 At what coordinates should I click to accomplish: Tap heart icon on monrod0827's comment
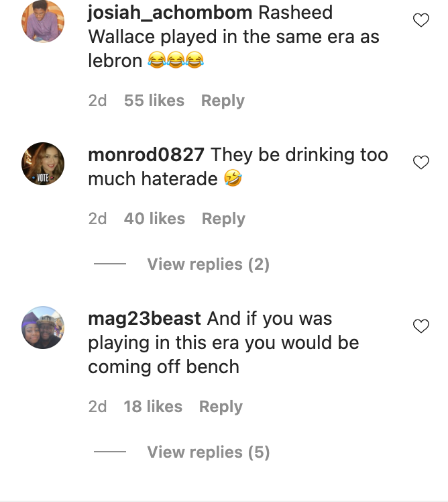coord(421,162)
